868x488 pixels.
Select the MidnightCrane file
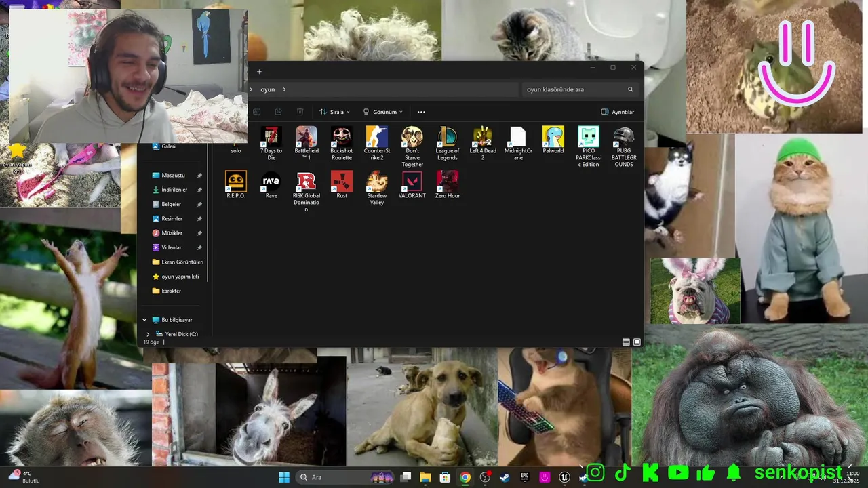[518, 143]
